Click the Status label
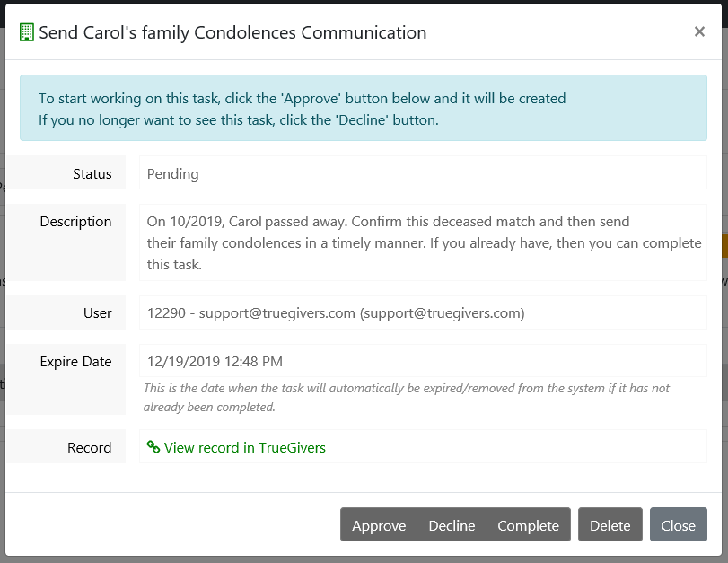 tap(92, 173)
